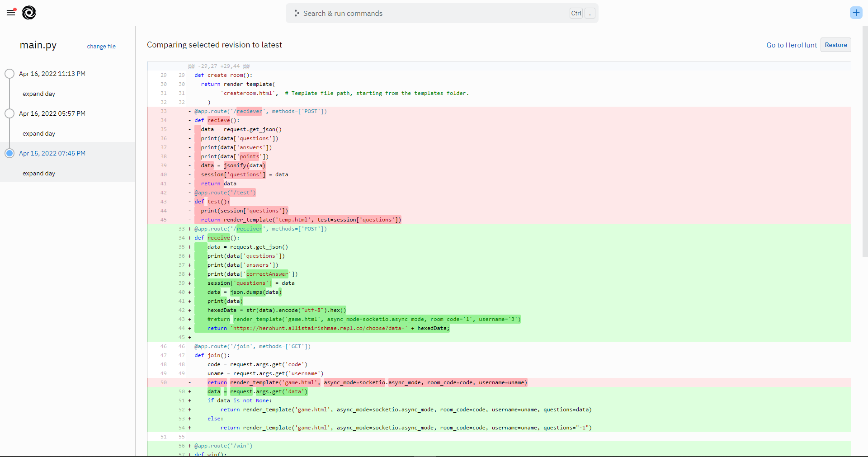Select the Apr 16, 2022 11:13 PM revision marker

(9, 74)
